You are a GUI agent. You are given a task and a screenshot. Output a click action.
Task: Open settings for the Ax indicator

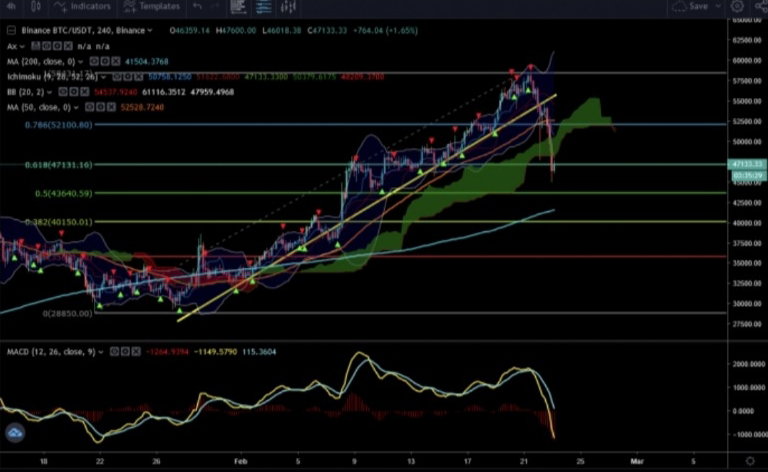[57, 46]
